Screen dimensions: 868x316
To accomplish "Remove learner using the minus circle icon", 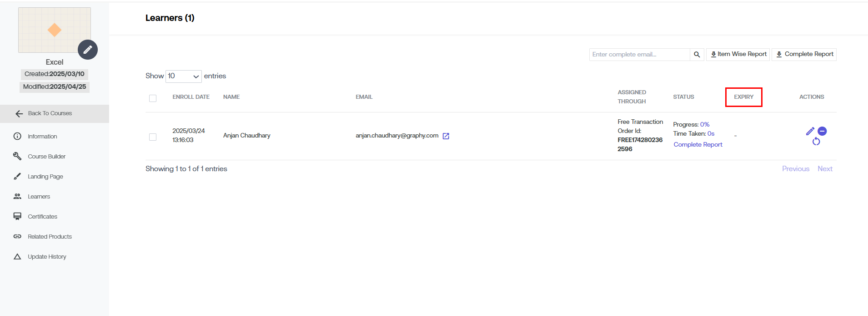I will pos(822,131).
